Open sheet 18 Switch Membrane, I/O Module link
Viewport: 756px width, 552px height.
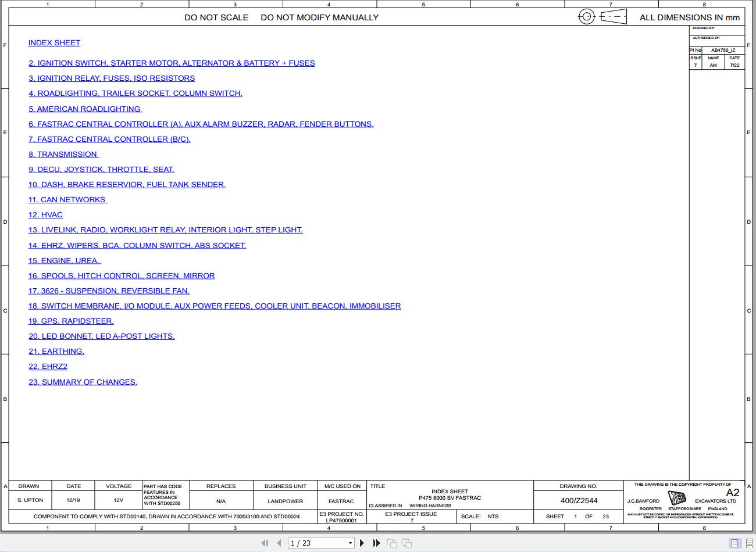coord(215,306)
